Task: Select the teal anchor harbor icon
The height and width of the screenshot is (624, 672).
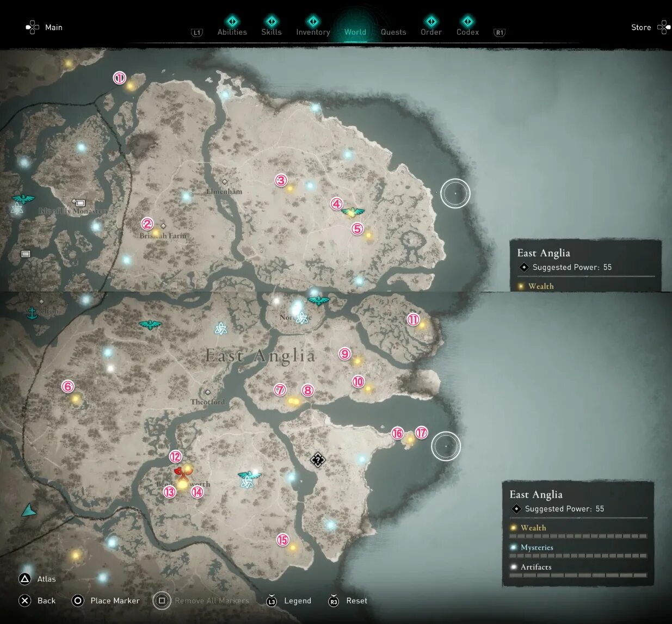Action: 33,312
